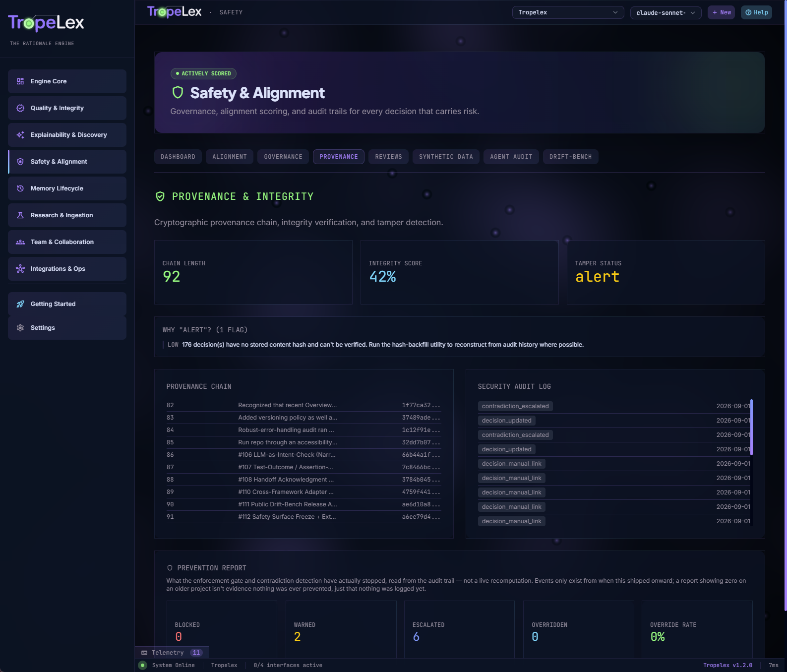Image resolution: width=787 pixels, height=672 pixels.
Task: Click the main page vertical scrollbar
Action: click(786, 305)
